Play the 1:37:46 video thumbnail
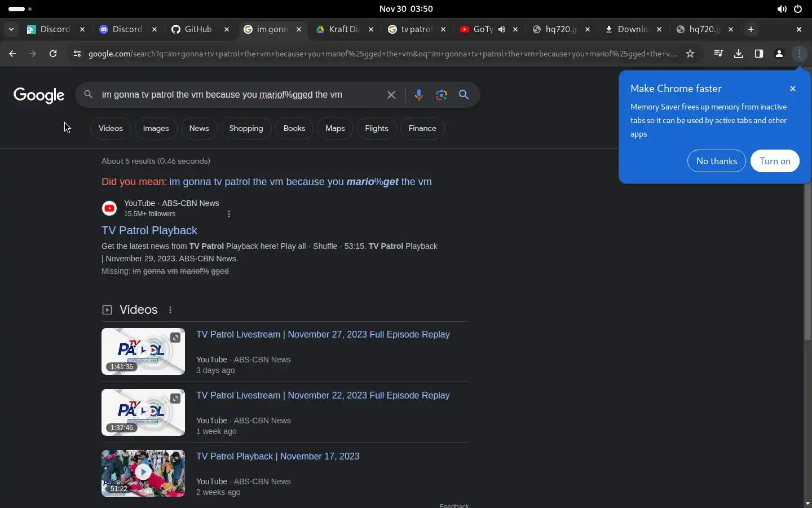 point(143,412)
